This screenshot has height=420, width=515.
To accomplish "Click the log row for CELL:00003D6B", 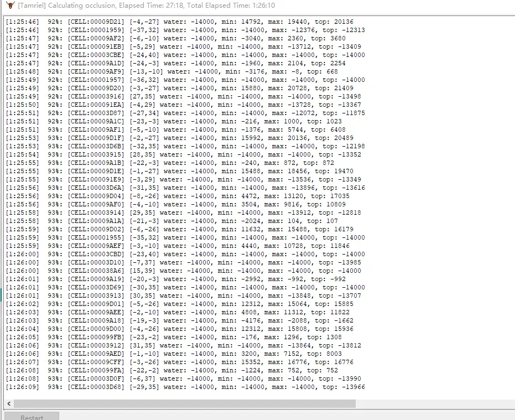I will (x=185, y=146).
